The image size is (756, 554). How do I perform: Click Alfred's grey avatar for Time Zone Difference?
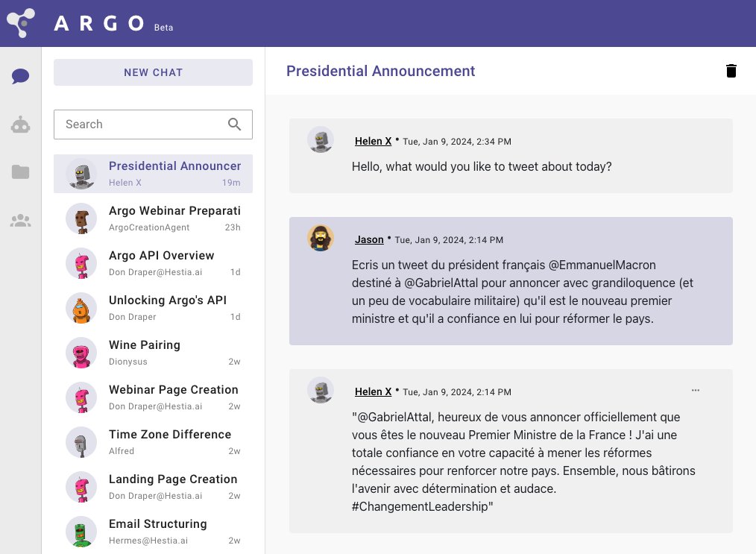(x=81, y=442)
